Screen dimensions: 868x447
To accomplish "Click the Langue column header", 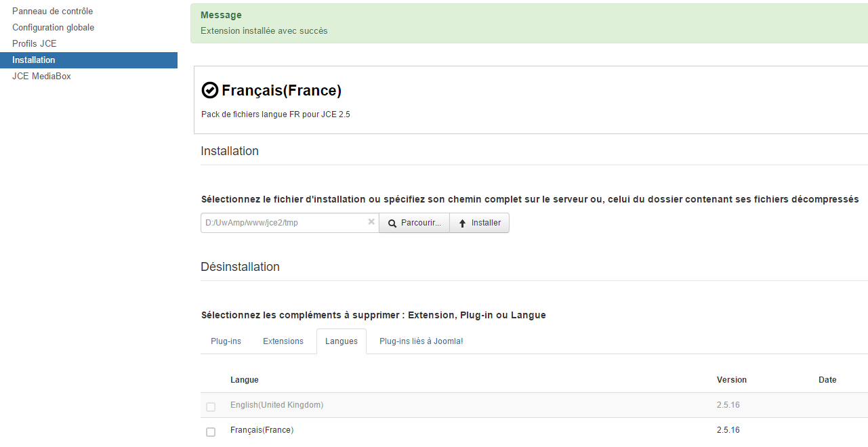I will click(244, 379).
